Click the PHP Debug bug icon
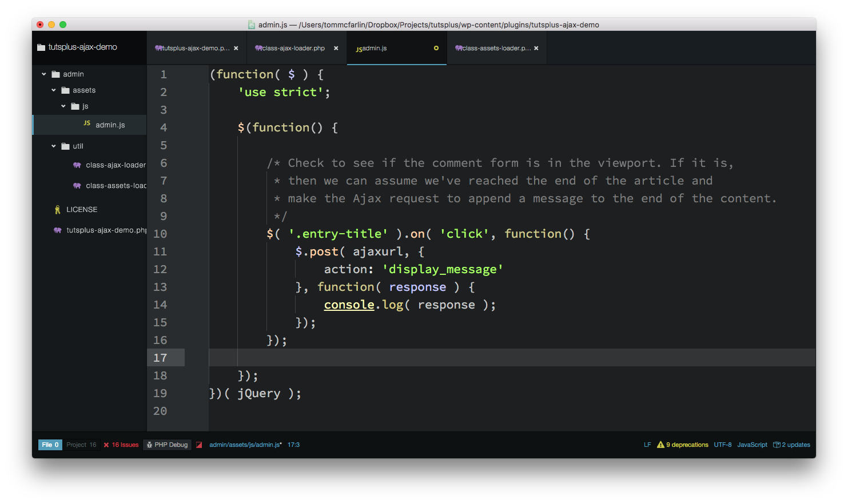The height and width of the screenshot is (504, 848). (149, 445)
